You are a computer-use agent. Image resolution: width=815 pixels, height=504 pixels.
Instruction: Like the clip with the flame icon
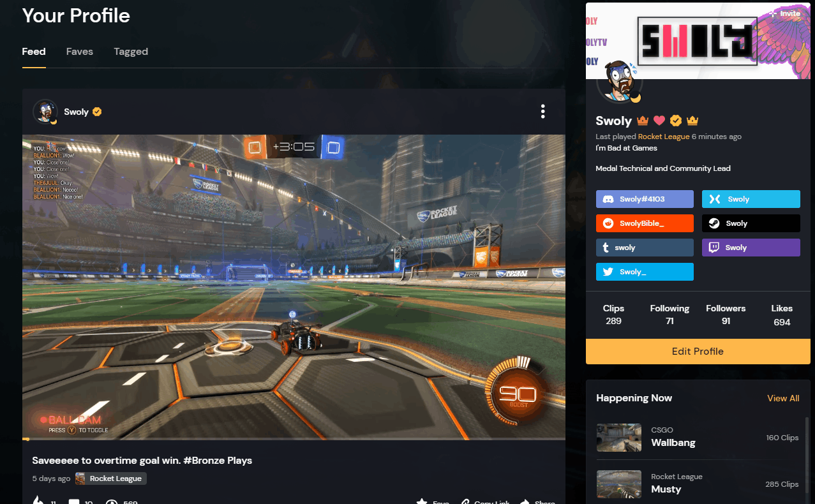pyautogui.click(x=38, y=501)
